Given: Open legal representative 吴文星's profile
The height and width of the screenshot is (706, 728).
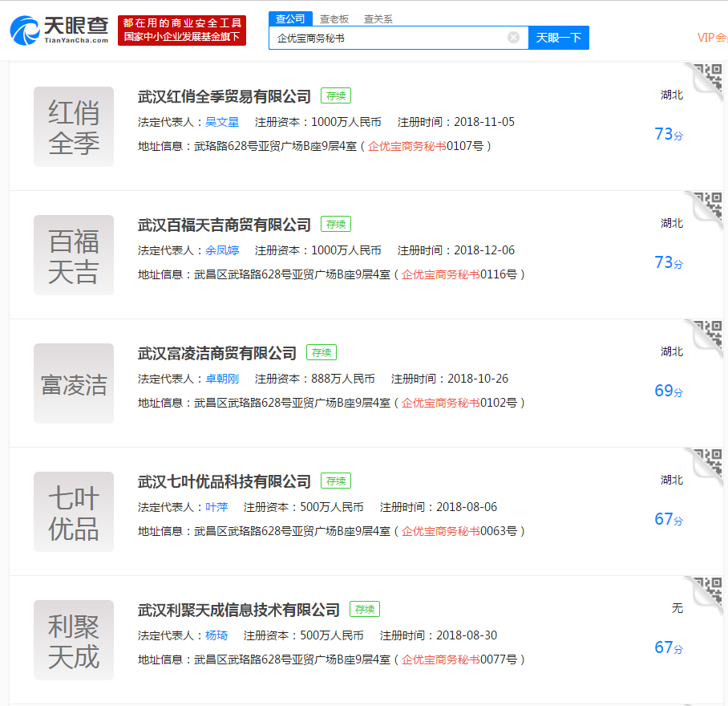Looking at the screenshot, I should (222, 122).
